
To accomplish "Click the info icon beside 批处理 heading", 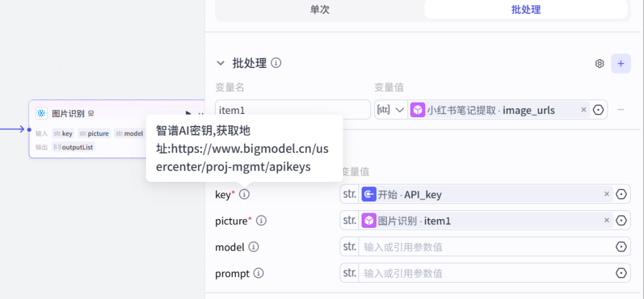I will (x=276, y=63).
